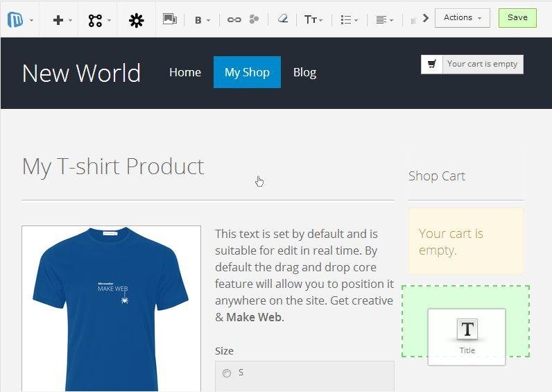Viewport: 552px width, 392px height.
Task: Open the Actions dropdown
Action: [x=463, y=18]
